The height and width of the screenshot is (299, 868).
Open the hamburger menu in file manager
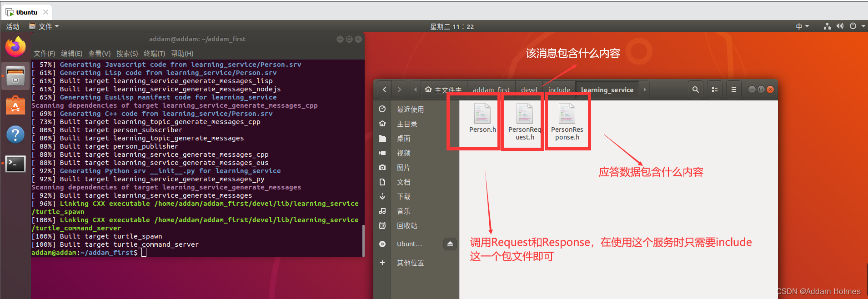point(733,90)
